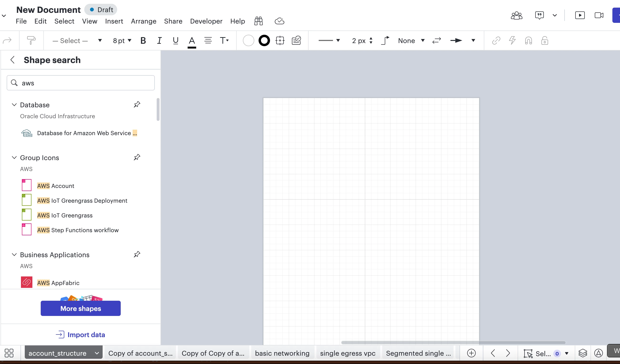Open the font Select dropdown
The image size is (620, 364).
pyautogui.click(x=77, y=40)
